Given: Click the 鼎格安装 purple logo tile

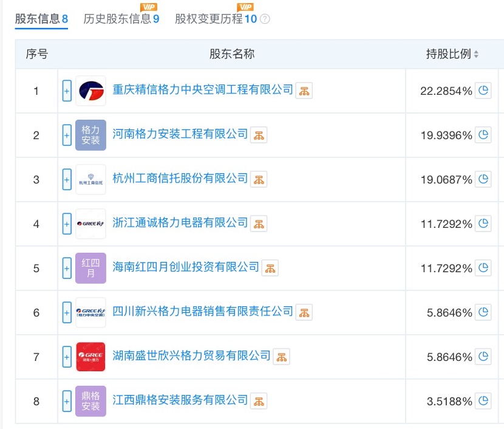Looking at the screenshot, I should pyautogui.click(x=90, y=401).
